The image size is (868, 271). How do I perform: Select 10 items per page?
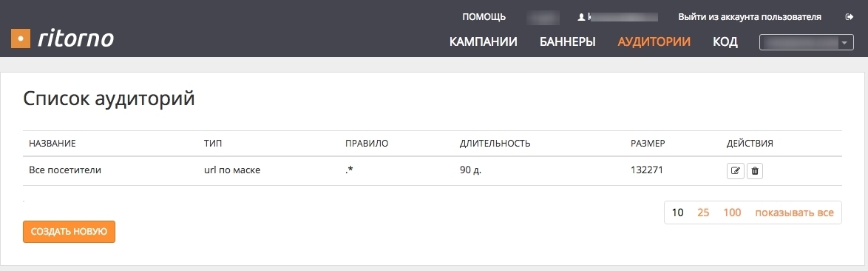[x=677, y=213]
